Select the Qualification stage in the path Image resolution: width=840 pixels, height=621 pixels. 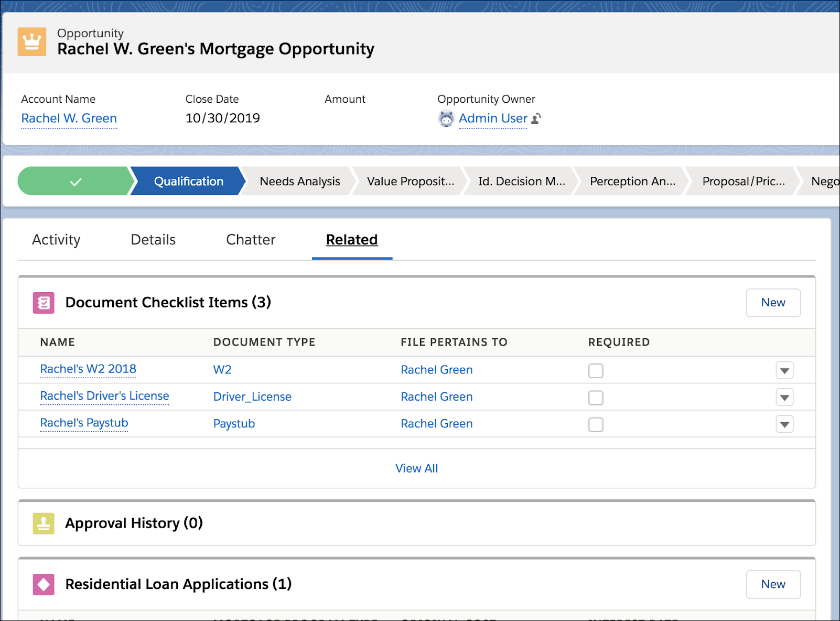(189, 181)
